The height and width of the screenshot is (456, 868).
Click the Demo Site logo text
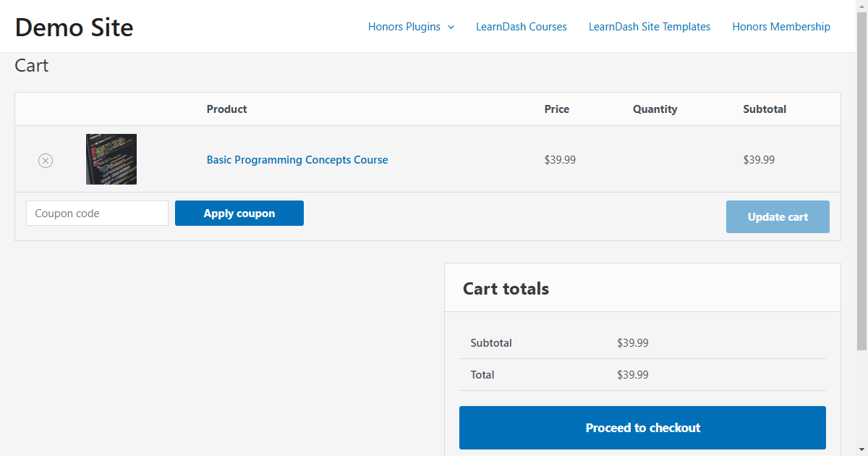click(74, 27)
